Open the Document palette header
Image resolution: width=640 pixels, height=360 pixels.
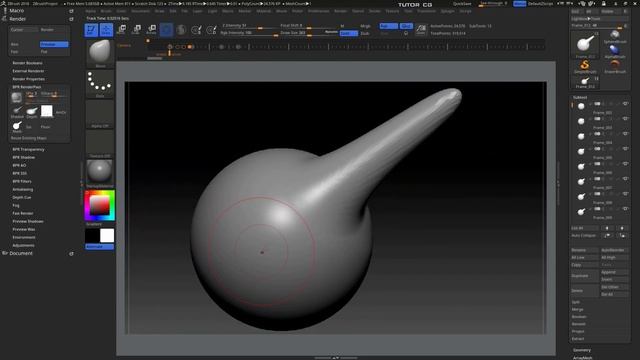coord(21,253)
